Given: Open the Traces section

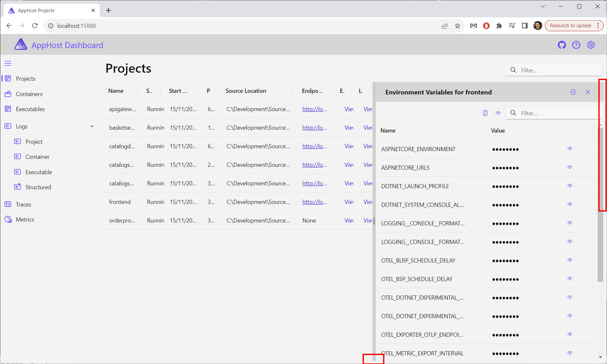Looking at the screenshot, I should (23, 204).
